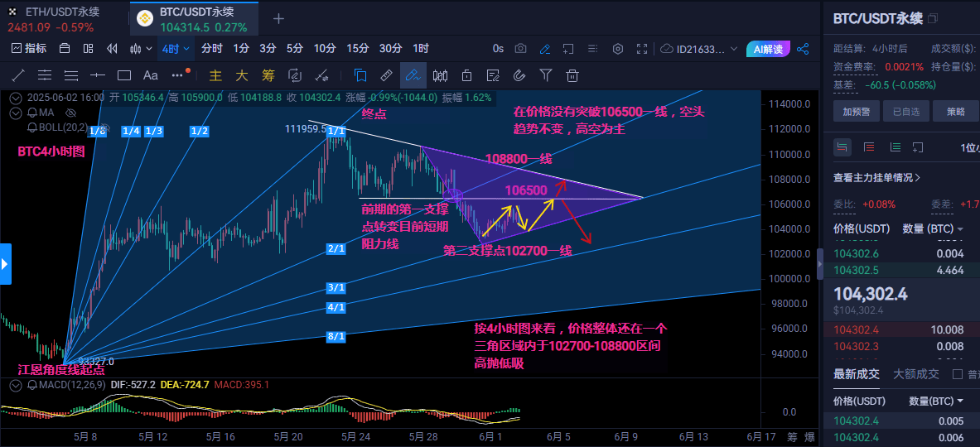Take a chart screenshot with camera icon
The height and width of the screenshot is (447, 980).
click(x=520, y=49)
